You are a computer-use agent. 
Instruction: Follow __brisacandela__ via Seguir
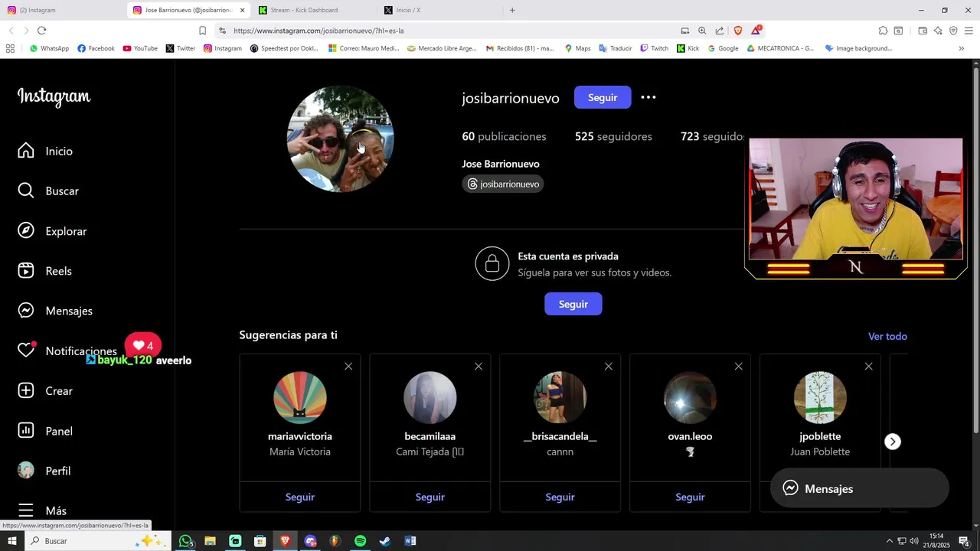pyautogui.click(x=560, y=497)
